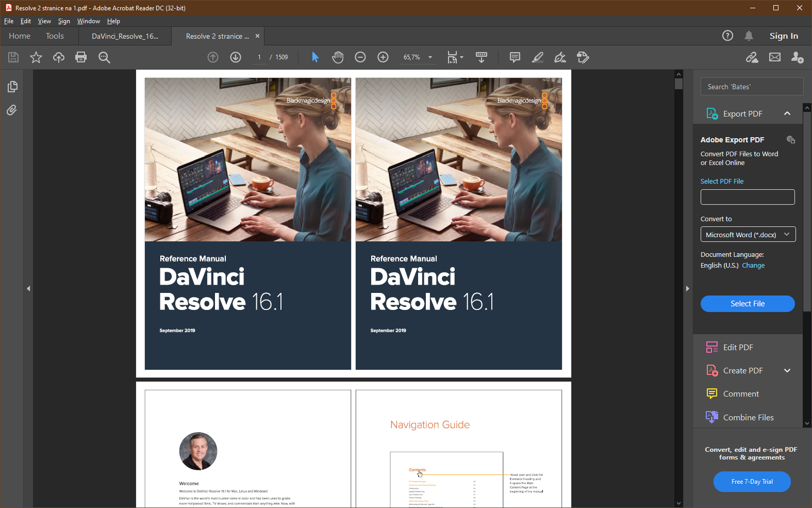Print the document icon
812x508 pixels.
[81, 57]
